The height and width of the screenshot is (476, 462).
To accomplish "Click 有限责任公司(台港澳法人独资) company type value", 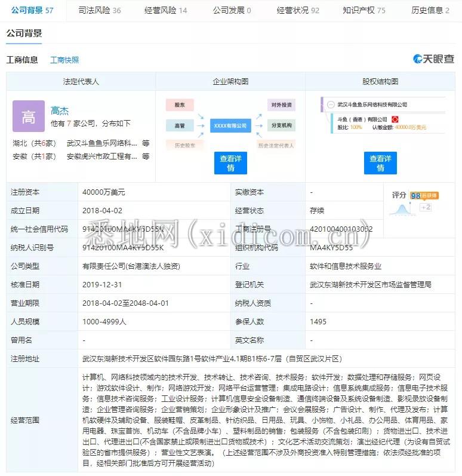I will [x=131, y=266].
